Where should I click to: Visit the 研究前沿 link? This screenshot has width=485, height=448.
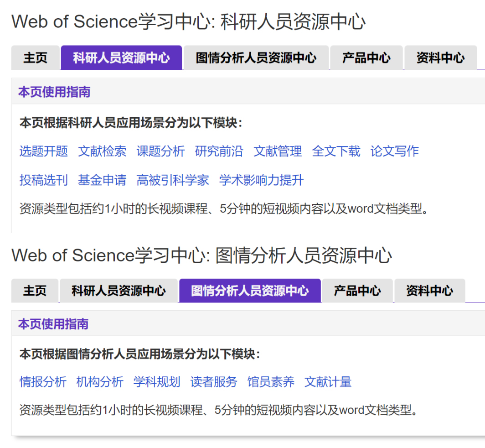(219, 151)
